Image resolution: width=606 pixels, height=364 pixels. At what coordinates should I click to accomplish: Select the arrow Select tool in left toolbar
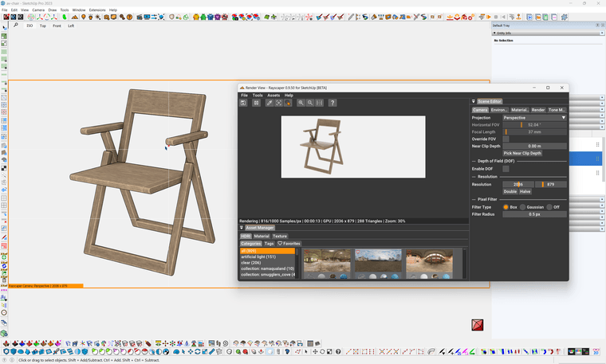click(4, 26)
